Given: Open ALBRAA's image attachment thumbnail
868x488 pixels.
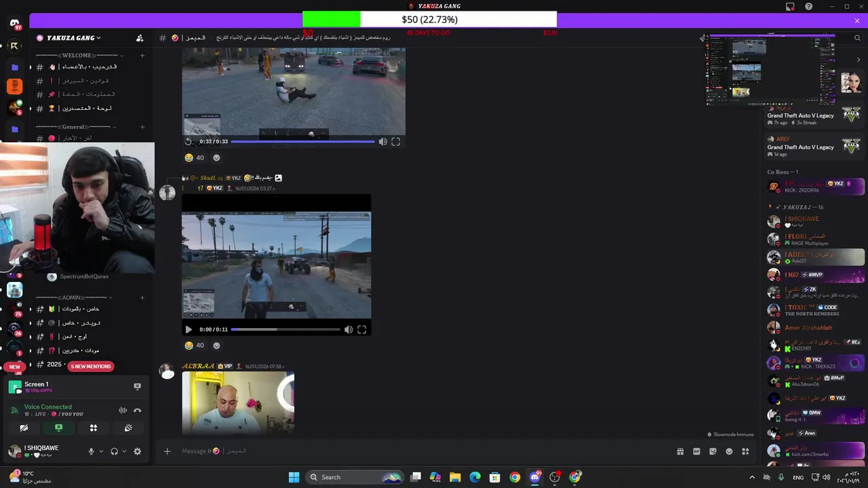Looking at the screenshot, I should tap(238, 403).
